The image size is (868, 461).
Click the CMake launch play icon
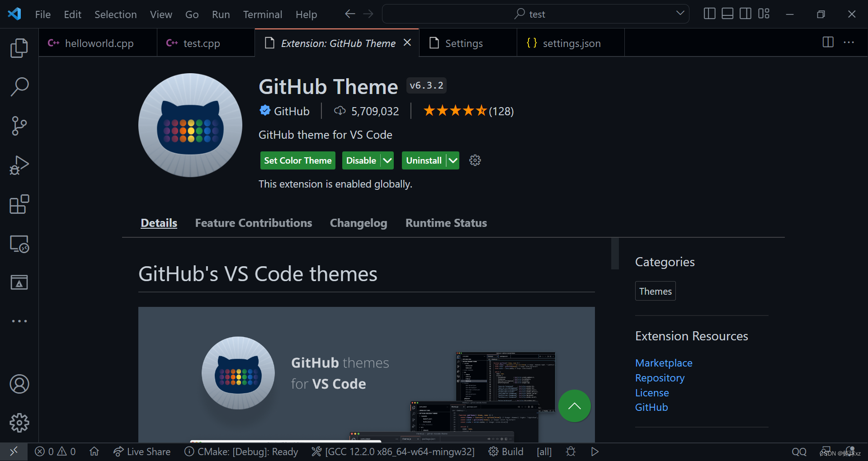point(594,452)
